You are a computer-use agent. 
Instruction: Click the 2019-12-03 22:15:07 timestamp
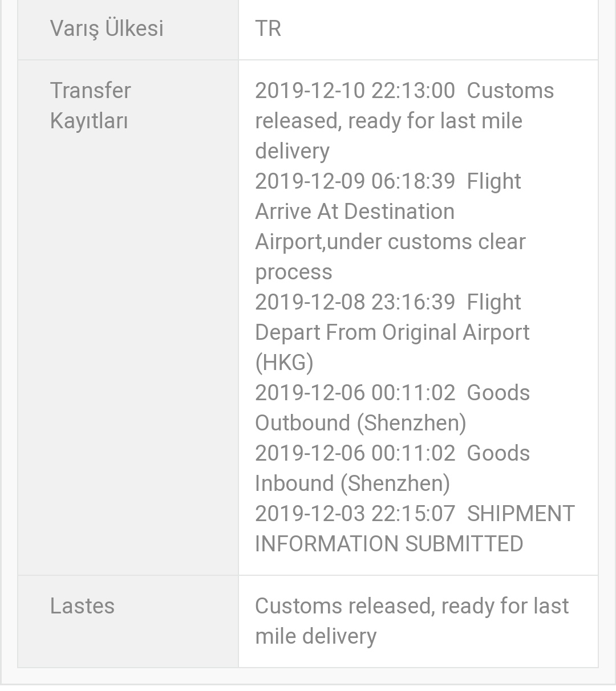[x=355, y=514]
